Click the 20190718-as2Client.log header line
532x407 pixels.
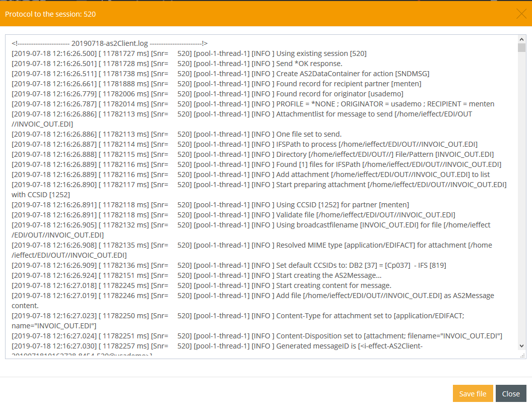click(109, 43)
